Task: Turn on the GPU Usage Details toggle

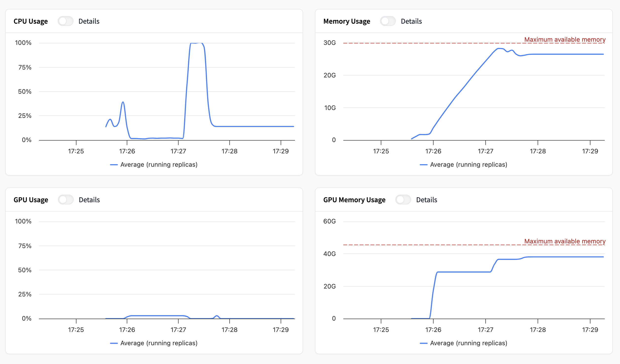Action: 66,200
